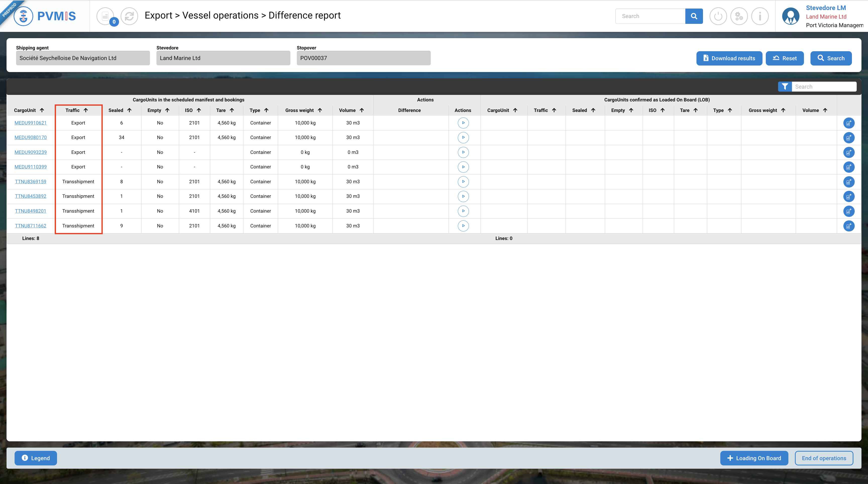The image size is (868, 484).
Task: Open the Legend button
Action: point(36,458)
